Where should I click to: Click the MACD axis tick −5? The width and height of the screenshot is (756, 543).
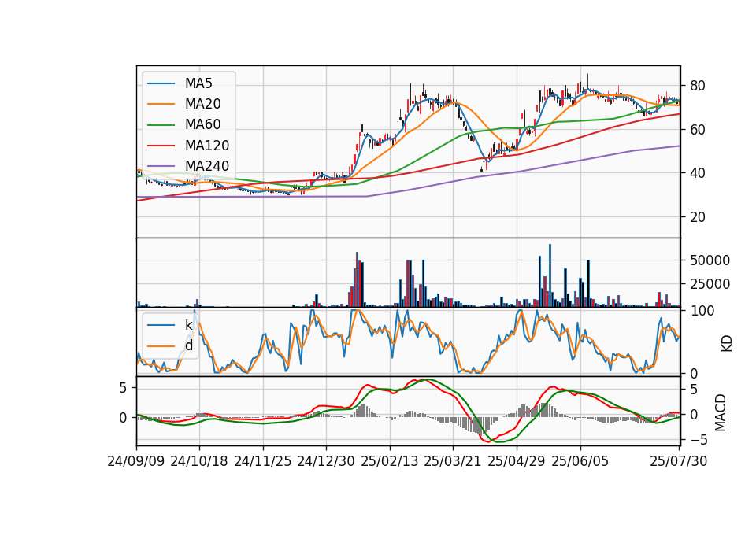click(x=701, y=440)
